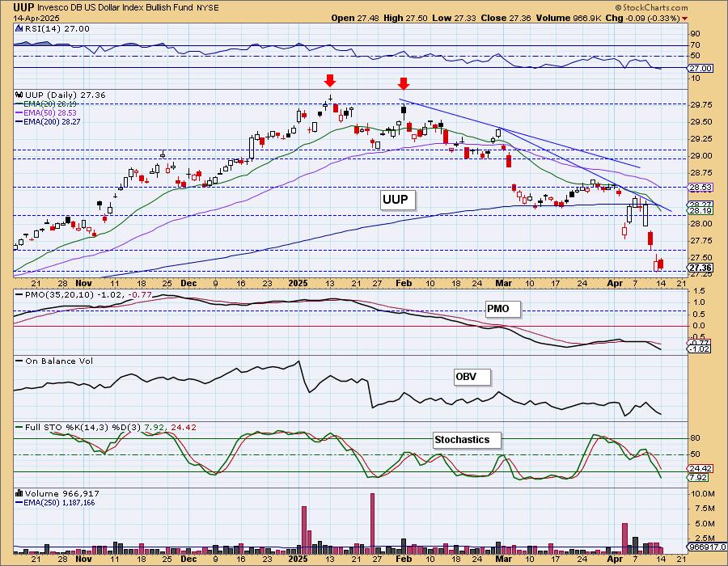Click the 29.00 price axis label
The width and height of the screenshot is (728, 566).
pos(701,156)
